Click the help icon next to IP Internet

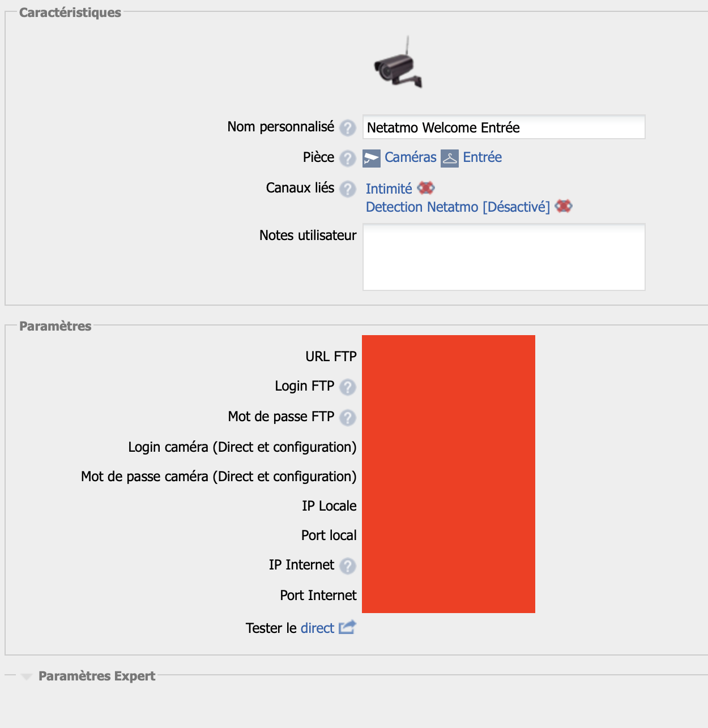tap(348, 566)
